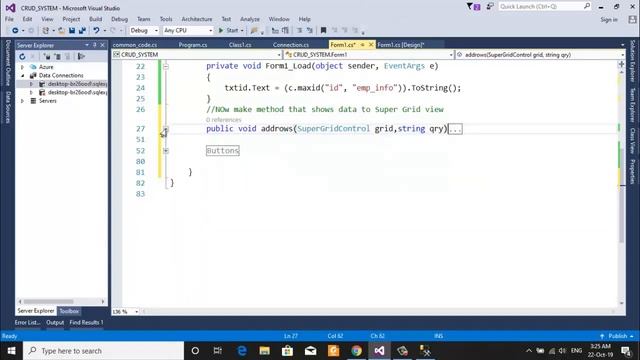Screen dimensions: 640x360
Task: Switch to the Form1.cs [Design] tab
Action: [401, 45]
